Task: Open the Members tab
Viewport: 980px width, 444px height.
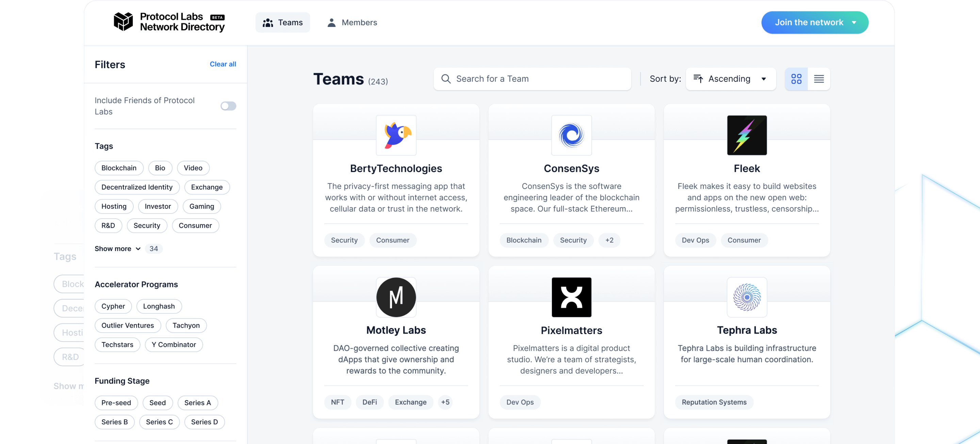Action: point(352,22)
